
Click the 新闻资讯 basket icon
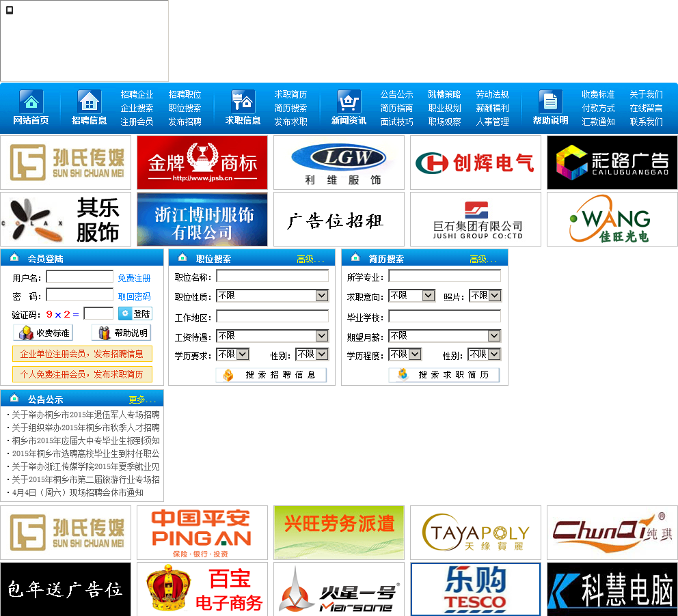(x=349, y=102)
